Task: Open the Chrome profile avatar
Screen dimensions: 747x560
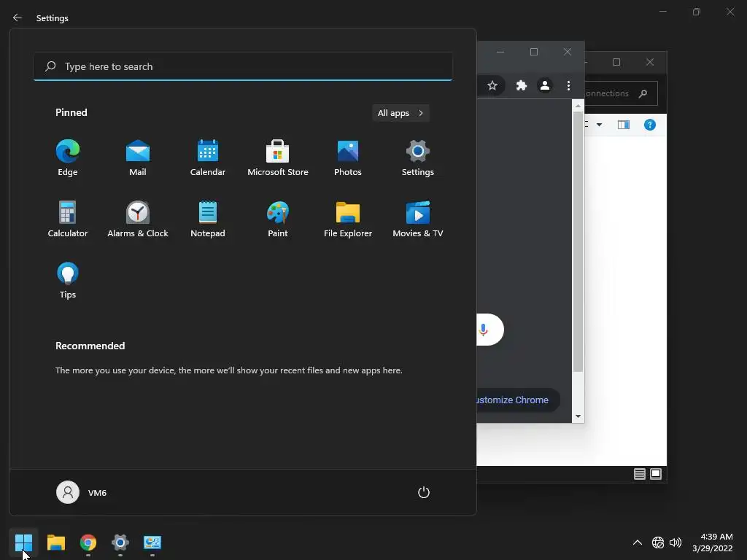Action: pos(544,86)
